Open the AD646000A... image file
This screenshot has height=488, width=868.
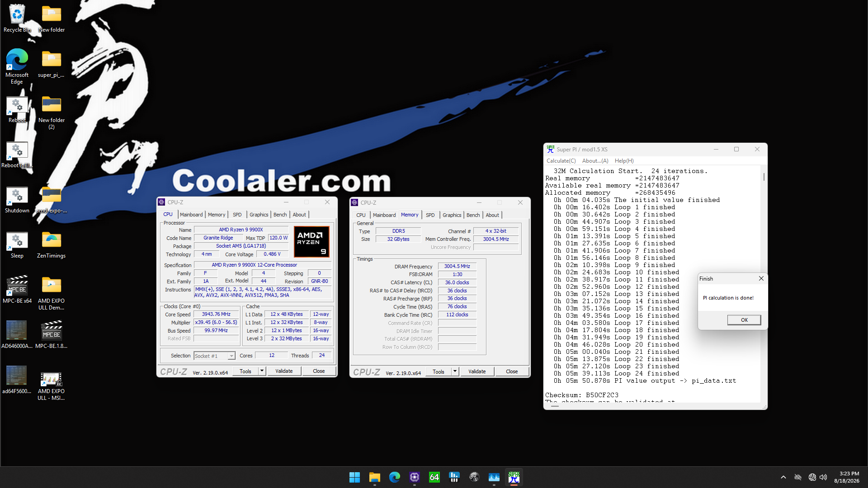pos(17,335)
